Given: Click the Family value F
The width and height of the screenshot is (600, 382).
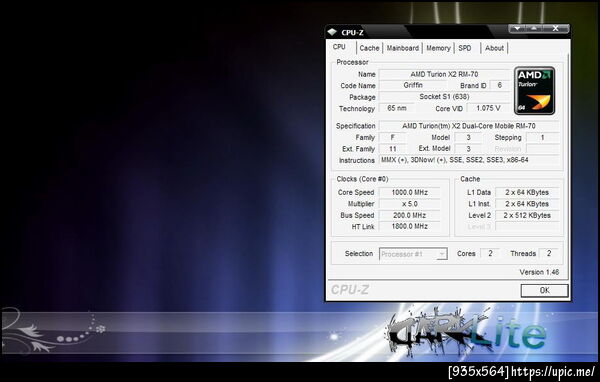Looking at the screenshot, I should [393, 137].
